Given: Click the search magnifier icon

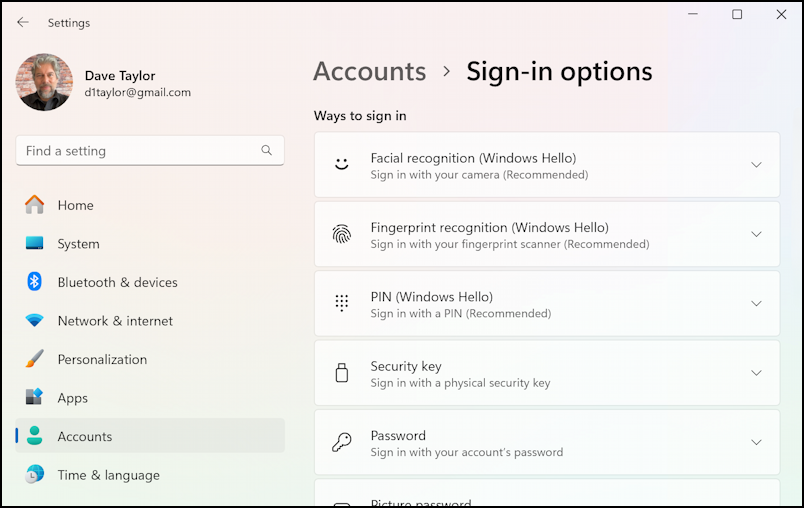Looking at the screenshot, I should [266, 150].
